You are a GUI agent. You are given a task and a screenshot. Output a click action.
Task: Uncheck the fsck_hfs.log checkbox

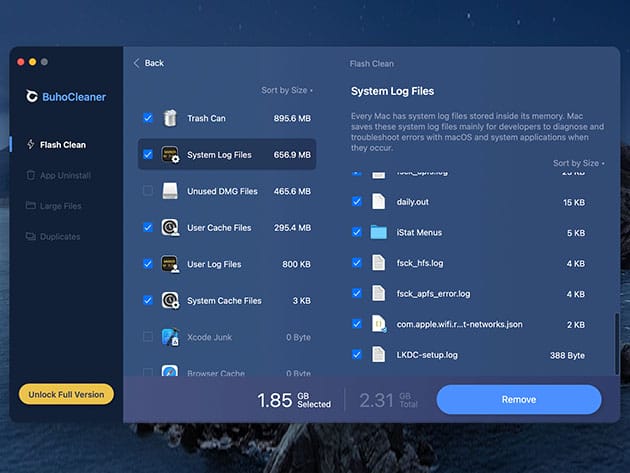click(x=357, y=263)
